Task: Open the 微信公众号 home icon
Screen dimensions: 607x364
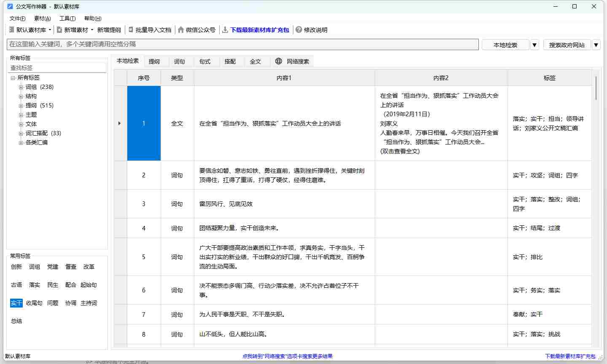Action: 181,30
